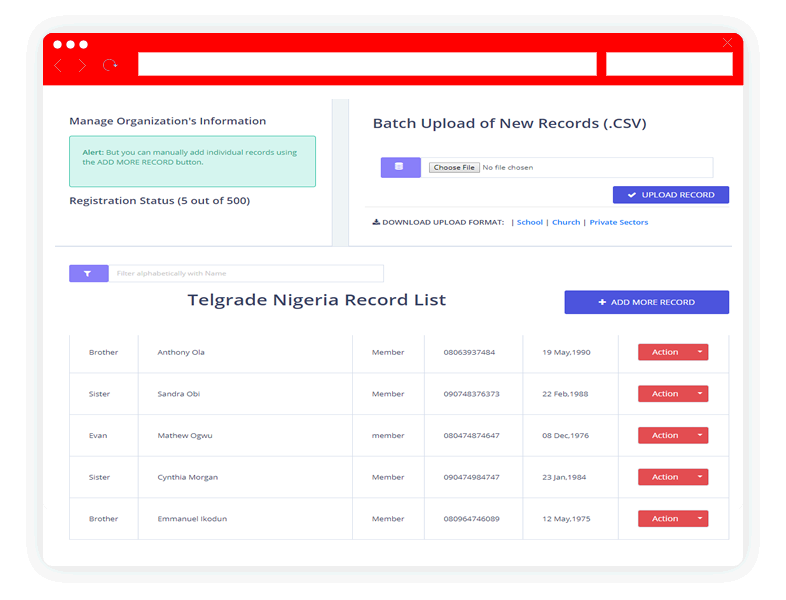Click the browser reload icon
Viewport: 786px width, 600px height.
pyautogui.click(x=110, y=65)
